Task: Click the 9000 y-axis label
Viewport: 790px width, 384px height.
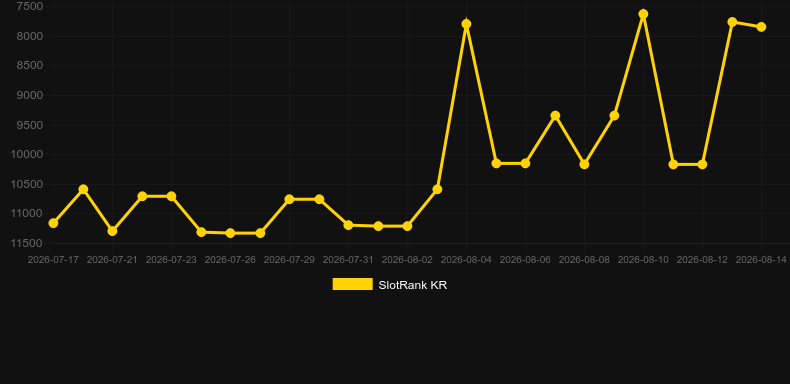Action: pos(30,95)
